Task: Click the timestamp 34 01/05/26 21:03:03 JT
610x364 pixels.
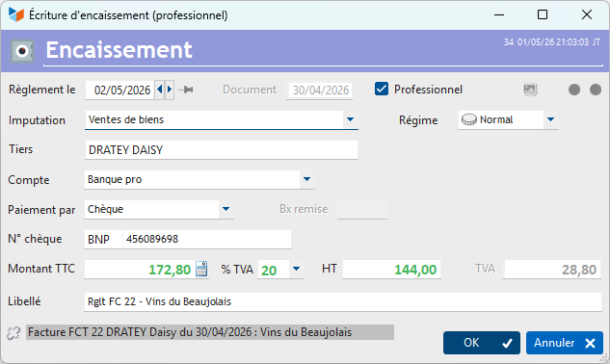Action: (x=552, y=42)
